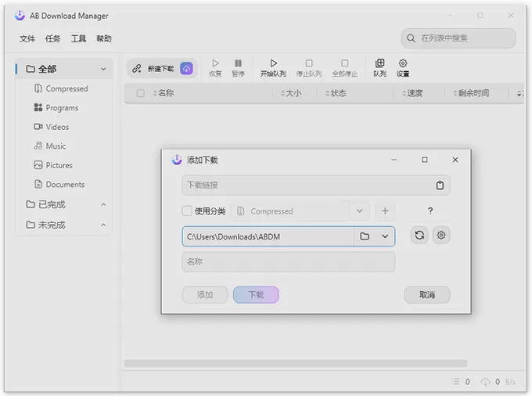Open download config gear in dialog
Screen dimensions: 532x396
pyautogui.click(x=441, y=235)
